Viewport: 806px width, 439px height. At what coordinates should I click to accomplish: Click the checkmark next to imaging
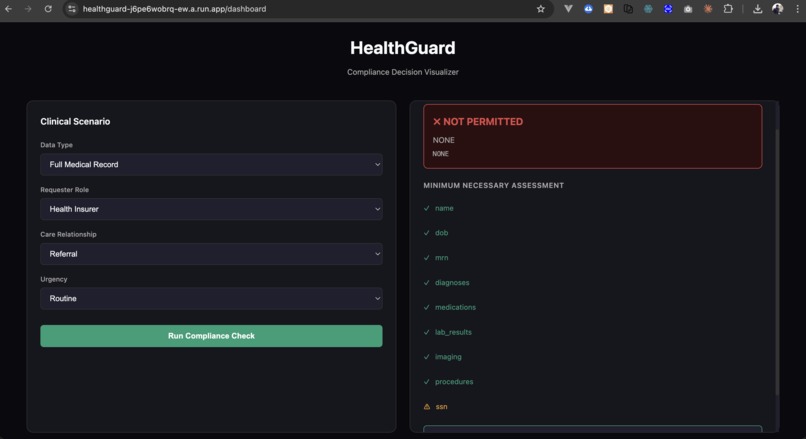427,357
